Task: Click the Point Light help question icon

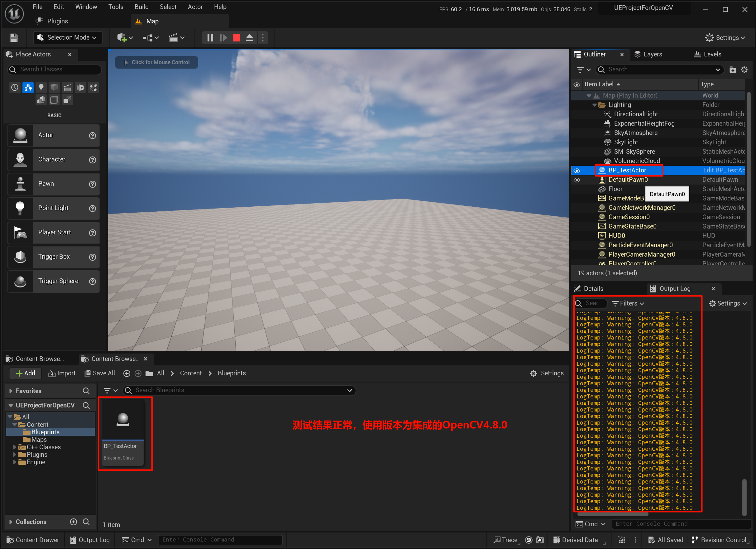Action: tap(92, 209)
